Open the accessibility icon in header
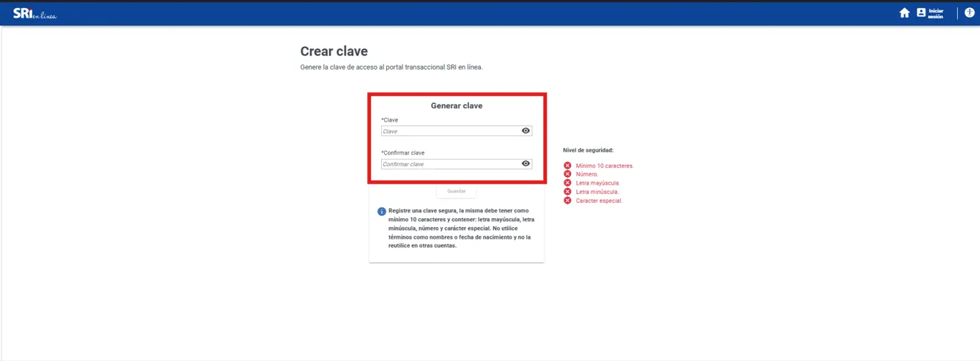 (970, 13)
